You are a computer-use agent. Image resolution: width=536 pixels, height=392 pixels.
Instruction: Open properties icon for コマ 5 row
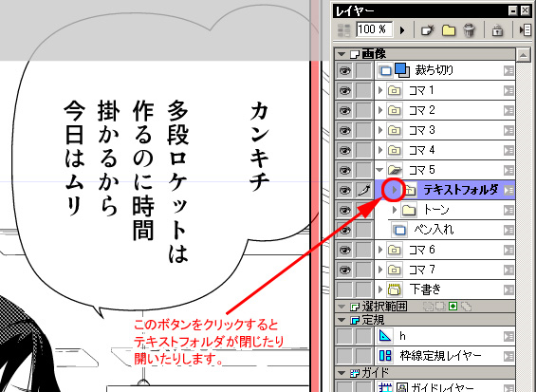click(x=508, y=170)
